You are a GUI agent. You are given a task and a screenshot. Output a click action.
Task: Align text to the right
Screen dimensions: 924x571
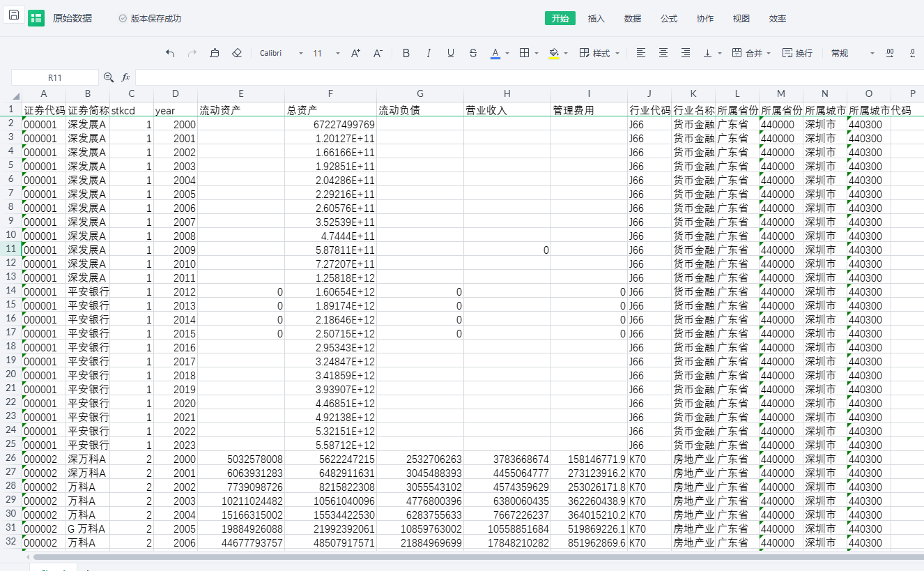coord(686,53)
